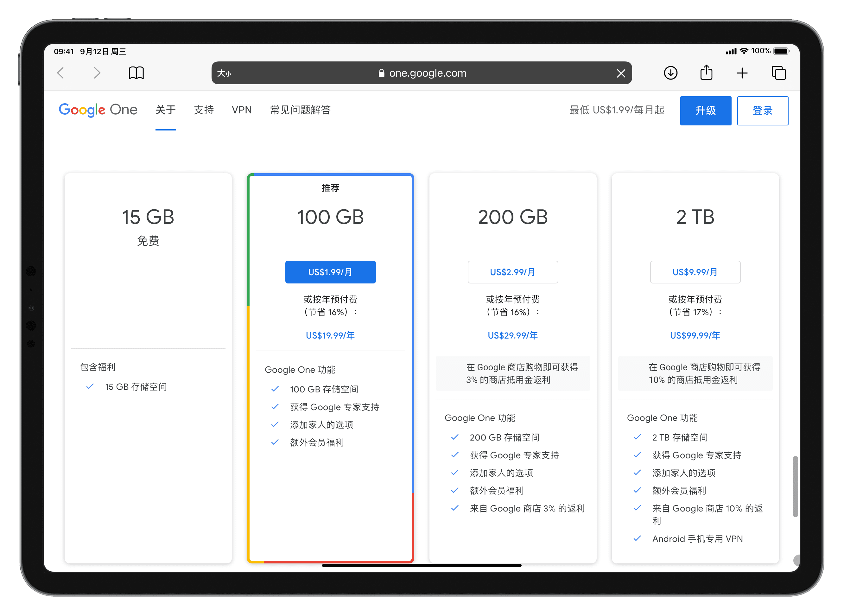The height and width of the screenshot is (616, 844).
Task: Click 来自 Google 商店 10% 的返利 text
Action: [x=707, y=514]
